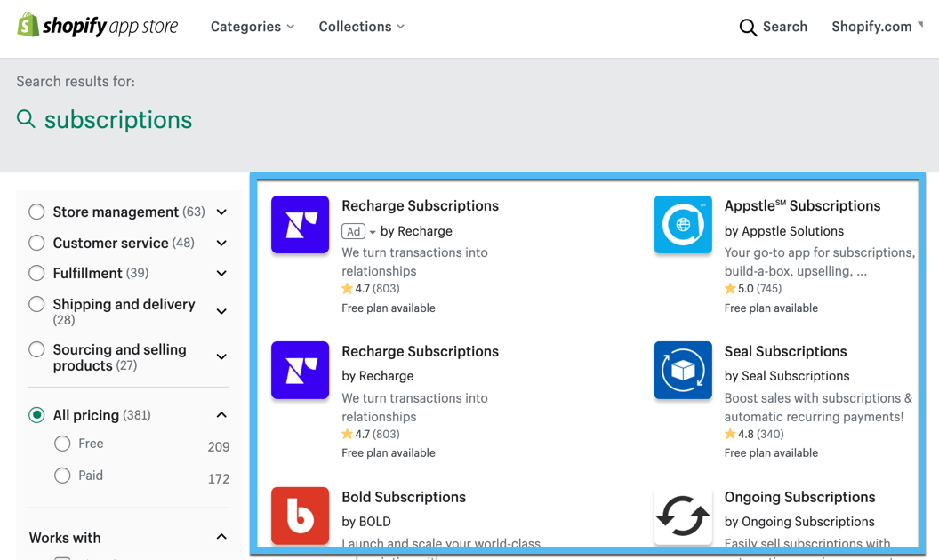The image size is (939, 560).
Task: Click the 'by BOLD' developer text
Action: [365, 522]
